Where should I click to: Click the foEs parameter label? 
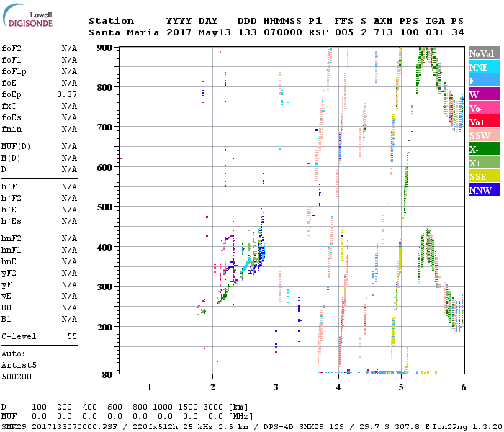[12, 118]
